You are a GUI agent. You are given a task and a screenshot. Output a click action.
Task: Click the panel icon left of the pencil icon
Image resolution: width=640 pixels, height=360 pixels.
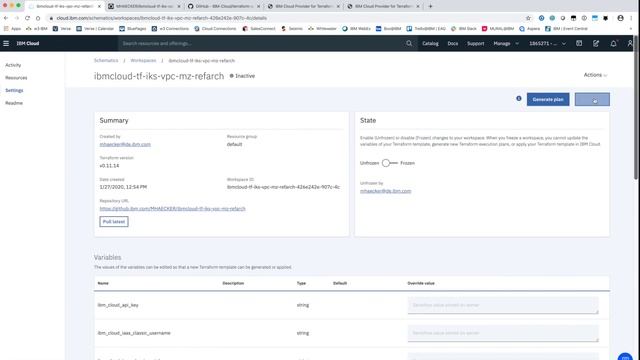(579, 43)
